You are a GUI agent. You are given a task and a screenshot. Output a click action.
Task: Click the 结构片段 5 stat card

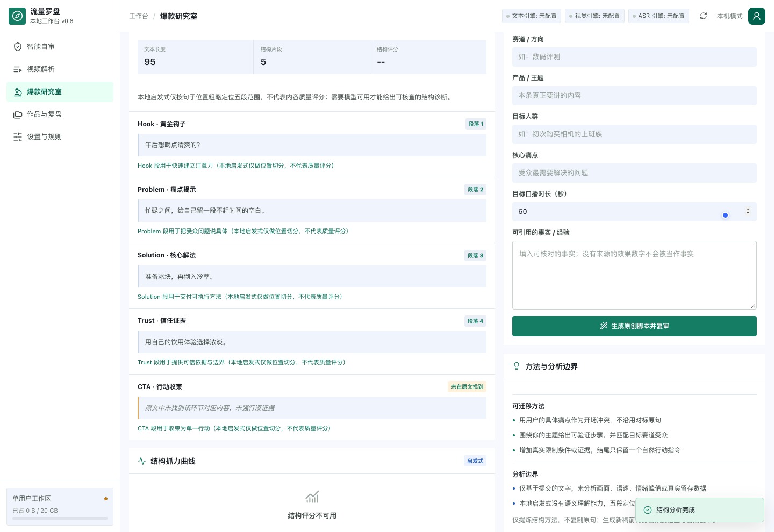(312, 57)
